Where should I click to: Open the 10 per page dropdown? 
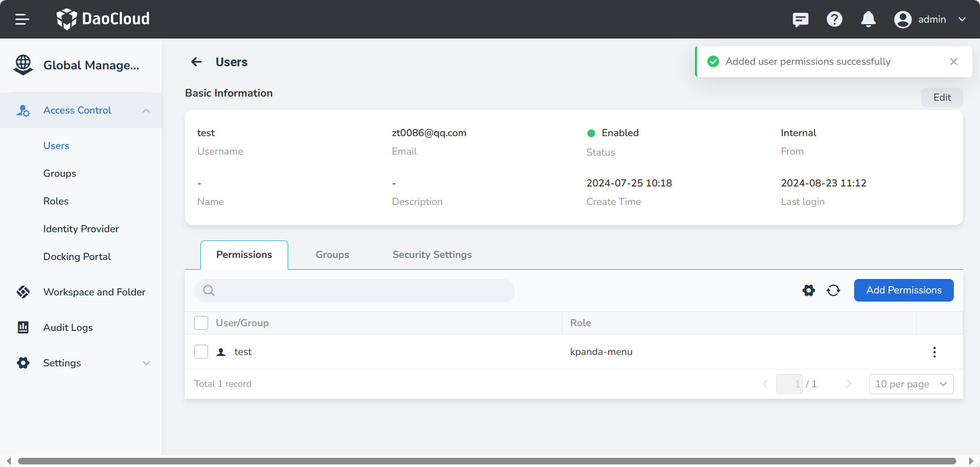[911, 384]
